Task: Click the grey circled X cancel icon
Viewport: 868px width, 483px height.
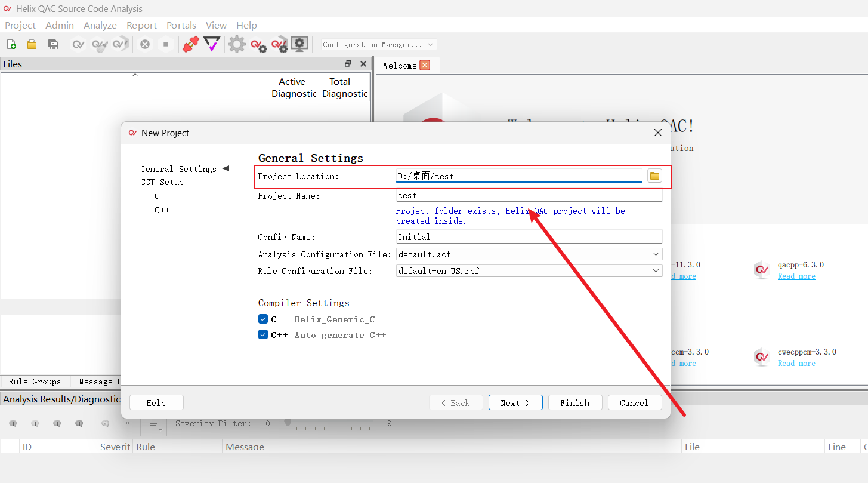Action: click(145, 44)
